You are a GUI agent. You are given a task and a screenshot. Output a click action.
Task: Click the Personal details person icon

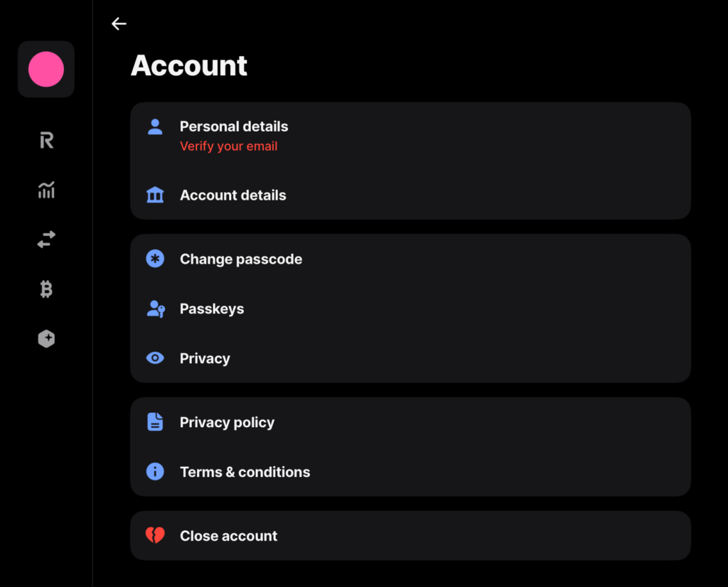[155, 126]
